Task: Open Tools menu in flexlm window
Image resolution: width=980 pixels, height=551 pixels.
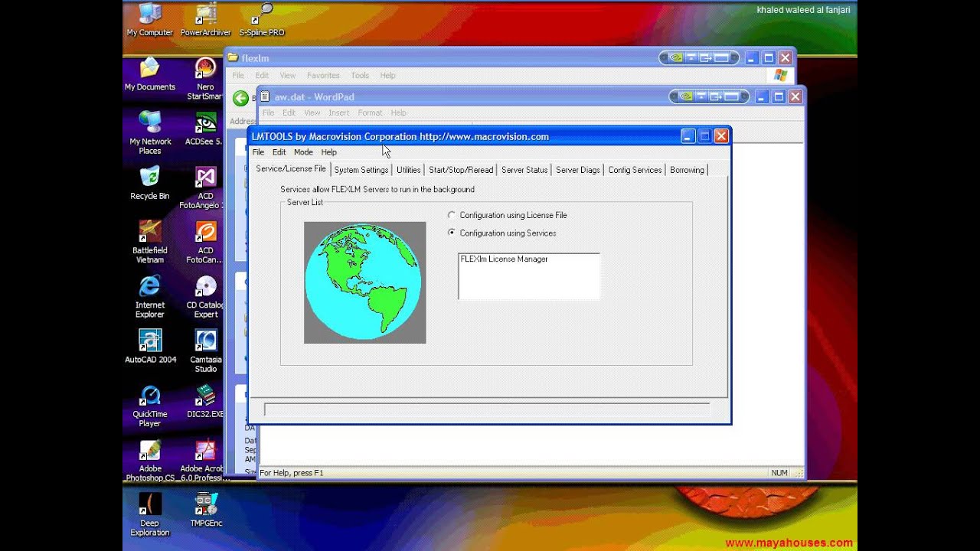Action: pos(360,76)
